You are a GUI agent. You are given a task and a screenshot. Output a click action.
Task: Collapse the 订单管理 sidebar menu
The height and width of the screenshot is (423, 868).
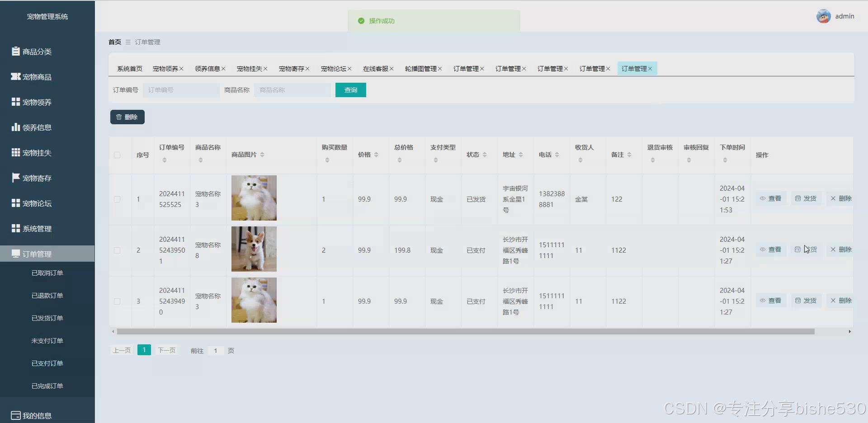47,254
